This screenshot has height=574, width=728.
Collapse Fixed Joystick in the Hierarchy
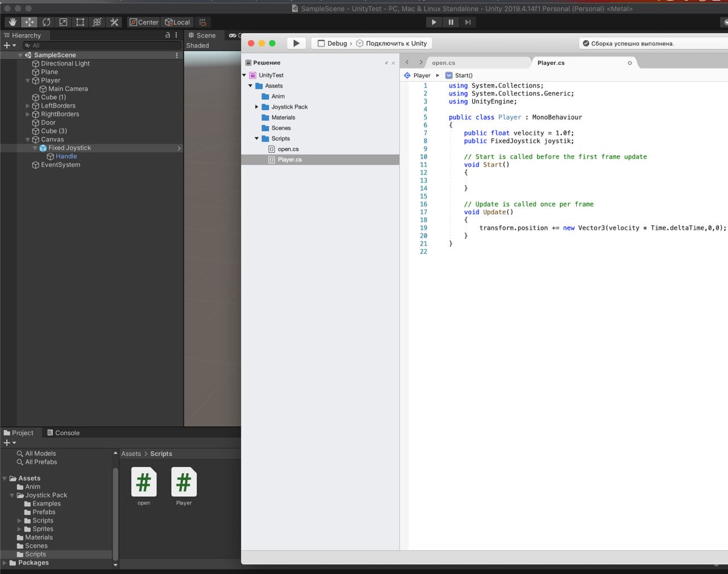click(35, 148)
